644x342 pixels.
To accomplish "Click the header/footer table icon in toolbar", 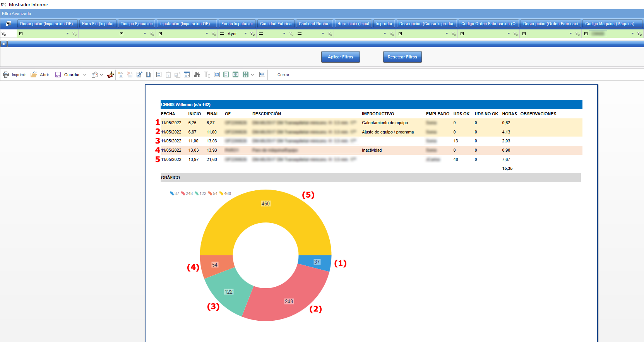I will click(187, 75).
